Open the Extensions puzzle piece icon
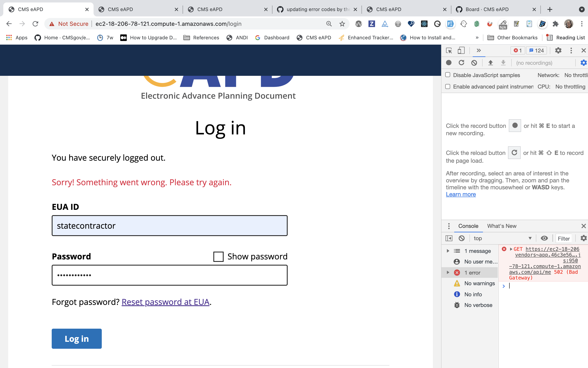 click(x=555, y=24)
